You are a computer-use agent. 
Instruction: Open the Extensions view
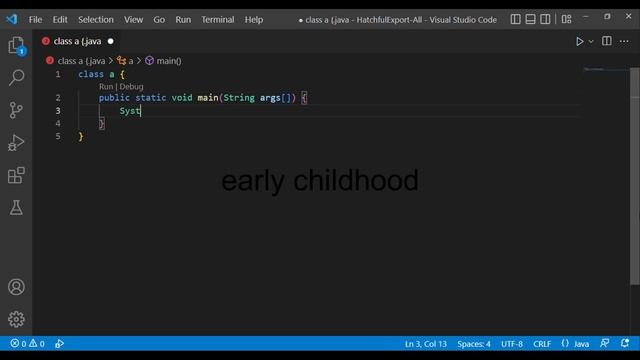pos(16,175)
